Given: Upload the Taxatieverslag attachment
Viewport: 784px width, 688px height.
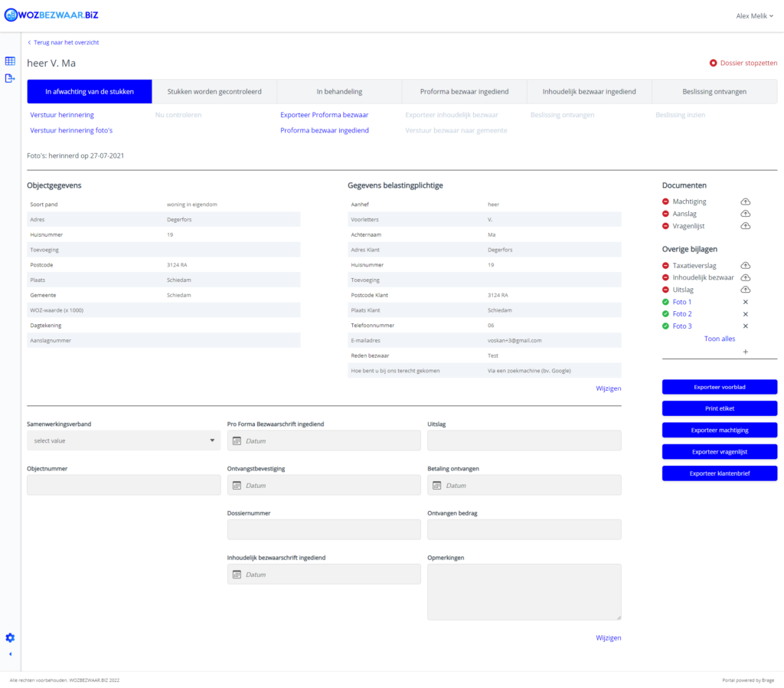Looking at the screenshot, I should click(745, 265).
